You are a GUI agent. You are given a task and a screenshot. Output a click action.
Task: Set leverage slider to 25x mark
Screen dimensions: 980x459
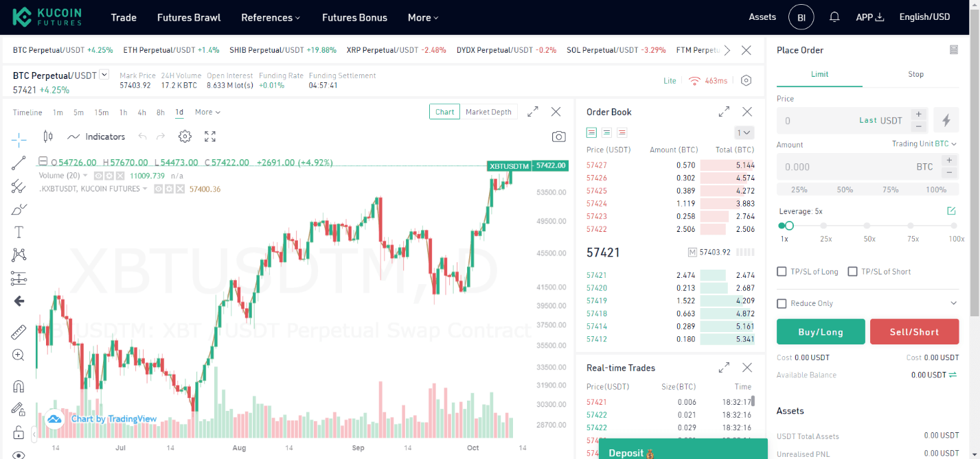pos(824,226)
